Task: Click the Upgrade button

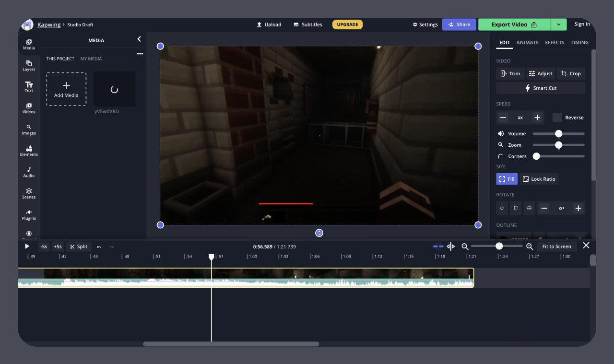Action: (x=347, y=24)
